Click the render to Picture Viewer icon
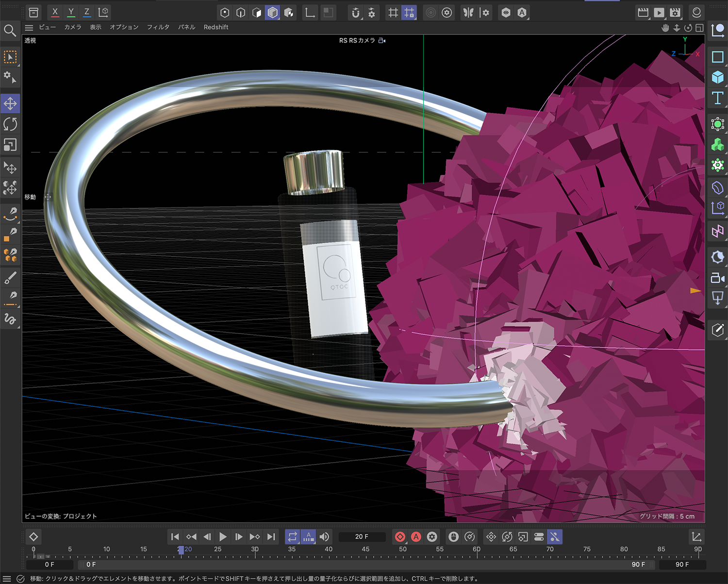Image resolution: width=728 pixels, height=584 pixels. point(659,13)
